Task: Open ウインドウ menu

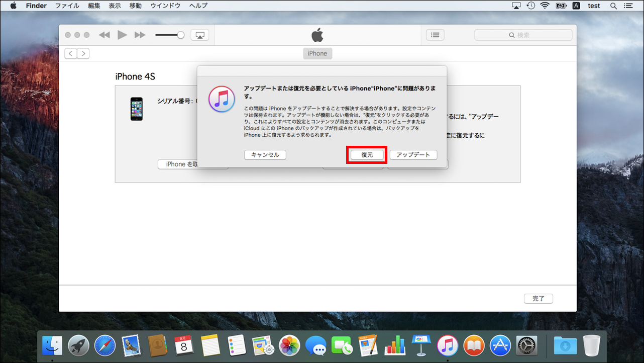Action: click(x=165, y=6)
